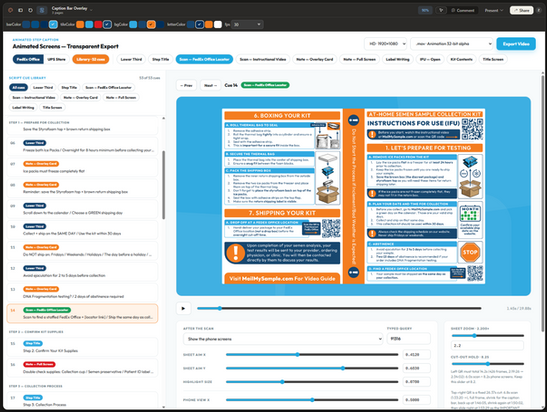Open the Present dropdown
Image resolution: width=547 pixels, height=412 pixels.
tap(494, 10)
